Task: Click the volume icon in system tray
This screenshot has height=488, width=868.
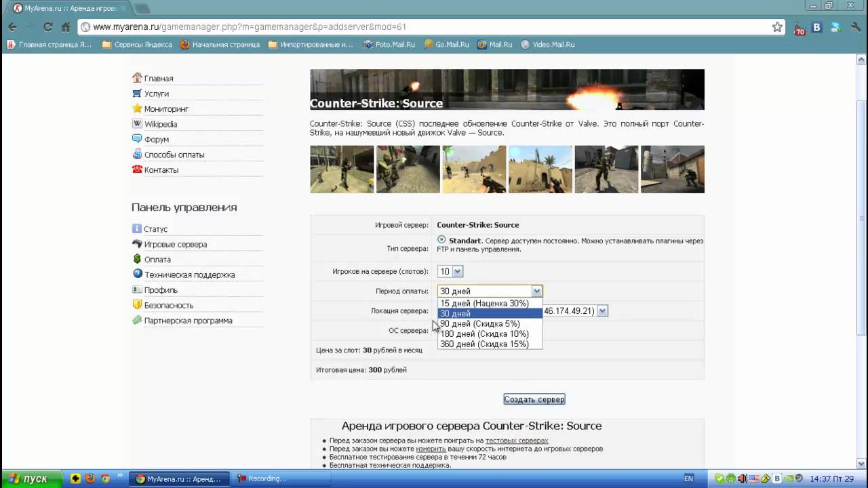Action: point(743,479)
